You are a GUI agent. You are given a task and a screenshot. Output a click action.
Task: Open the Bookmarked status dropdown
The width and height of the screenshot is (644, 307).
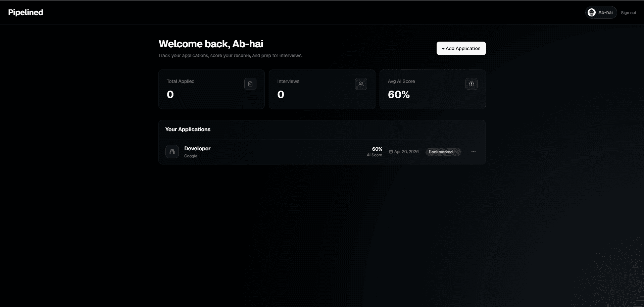tap(443, 152)
